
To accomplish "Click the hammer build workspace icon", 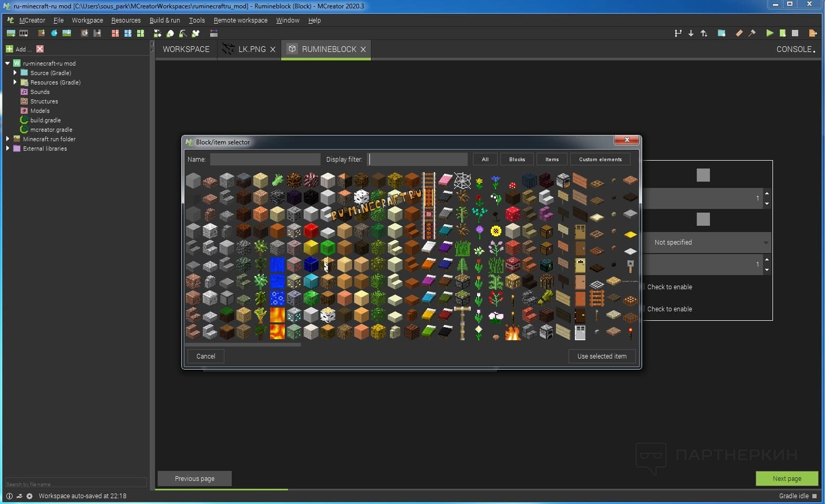I will point(752,33).
